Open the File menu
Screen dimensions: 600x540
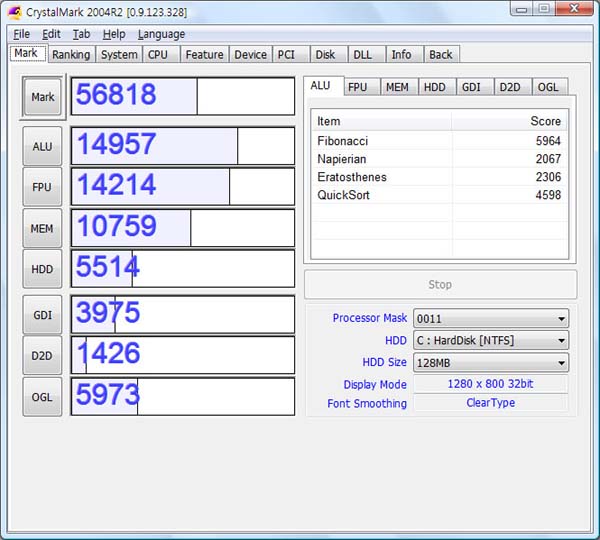(x=21, y=34)
